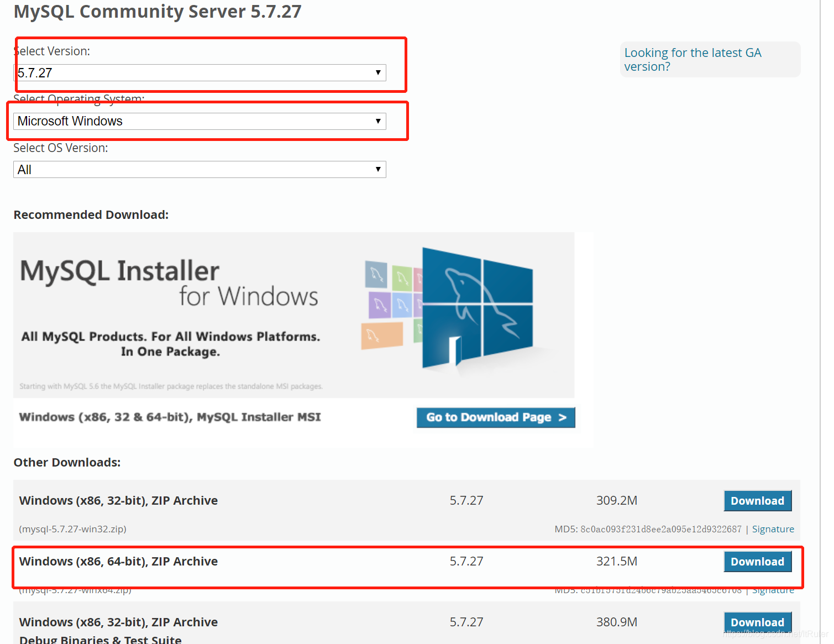Open the Select OS Version dropdown showing All
Screen dimensions: 834x644
(x=200, y=170)
